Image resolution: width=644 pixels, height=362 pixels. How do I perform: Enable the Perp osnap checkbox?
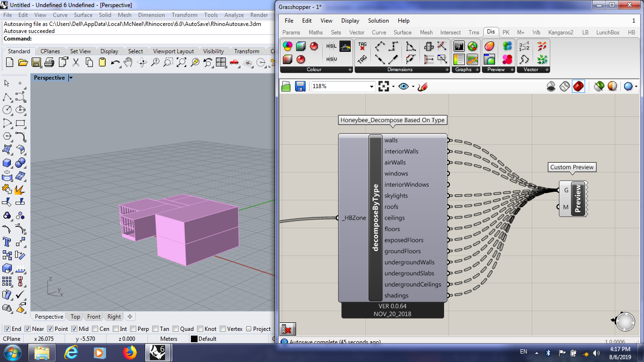(x=133, y=329)
